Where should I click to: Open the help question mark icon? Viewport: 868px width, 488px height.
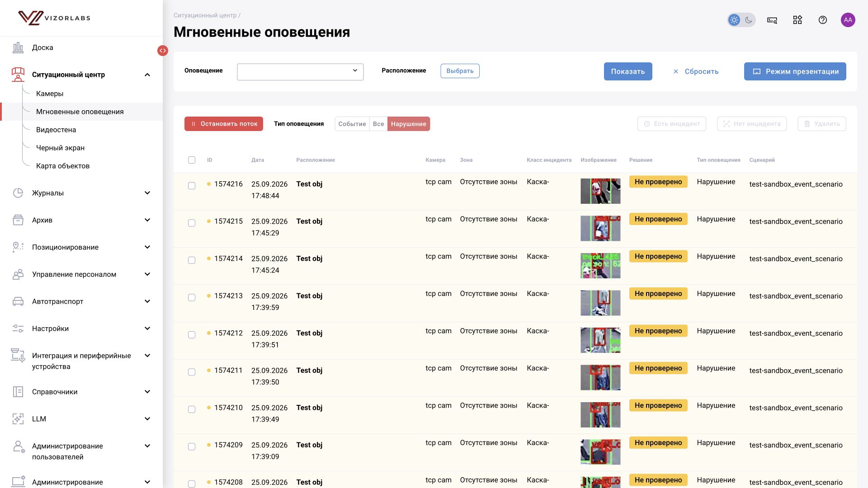pyautogui.click(x=823, y=20)
